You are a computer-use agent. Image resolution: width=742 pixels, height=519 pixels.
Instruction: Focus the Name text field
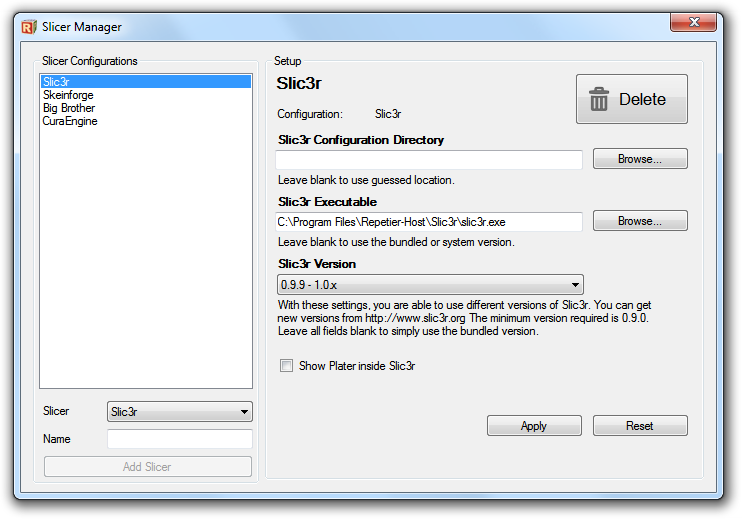point(179,439)
